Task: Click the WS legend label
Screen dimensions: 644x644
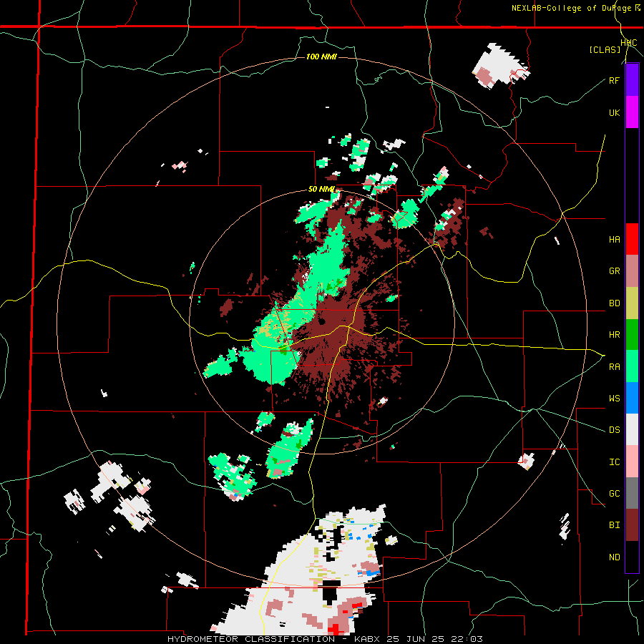Action: [x=614, y=399]
